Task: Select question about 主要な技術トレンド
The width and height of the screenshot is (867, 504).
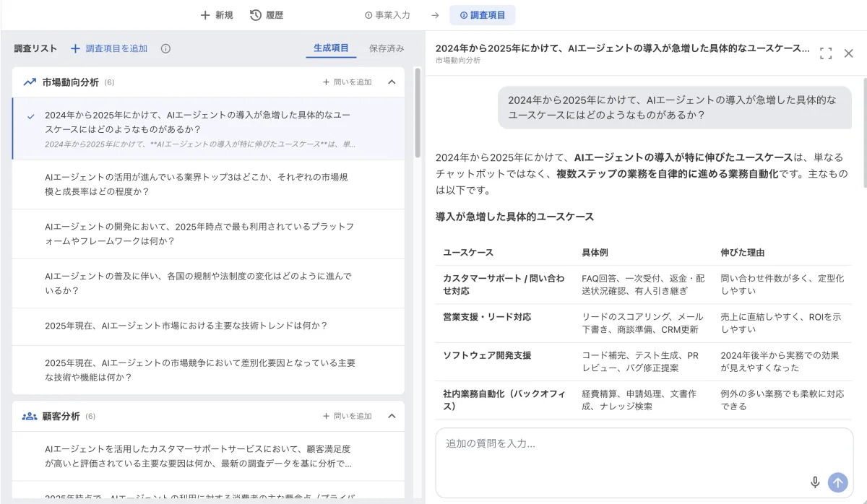Action: 208,326
